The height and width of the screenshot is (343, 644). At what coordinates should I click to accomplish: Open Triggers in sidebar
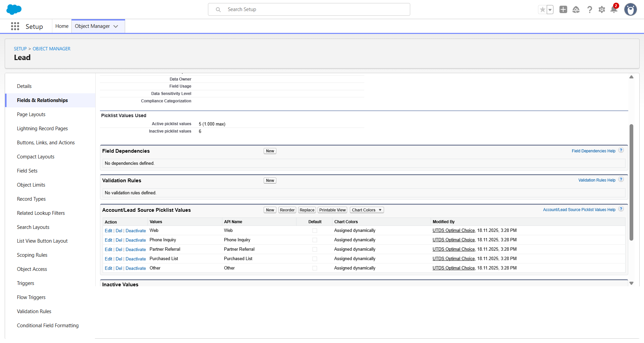[25, 283]
